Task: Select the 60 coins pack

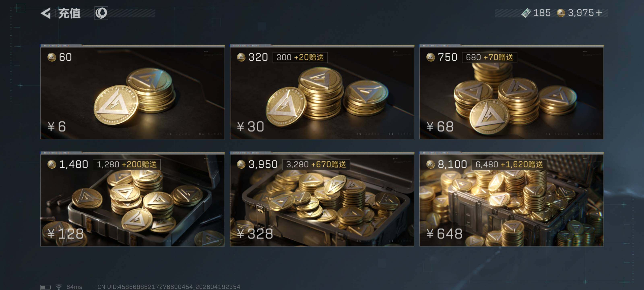Action: tap(132, 92)
